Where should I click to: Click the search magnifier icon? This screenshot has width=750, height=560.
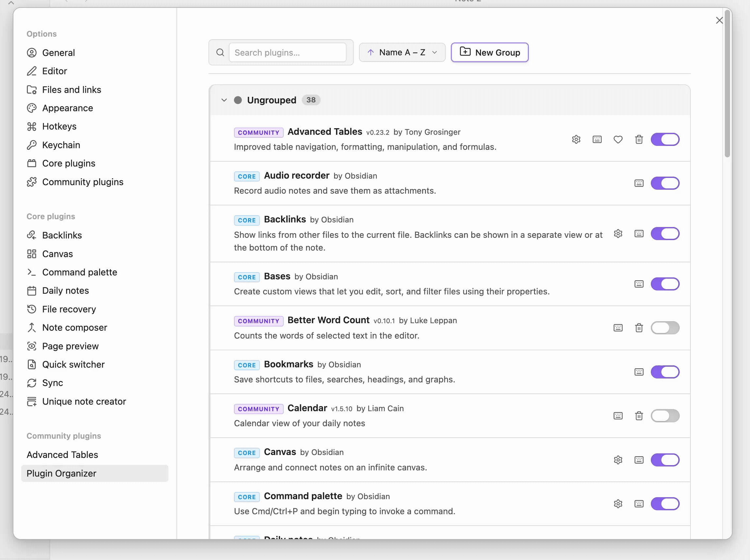click(x=220, y=53)
